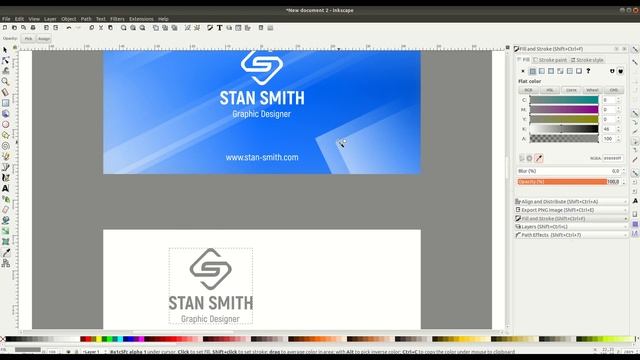Click the Cut scissors icon
The width and height of the screenshot is (640, 360).
point(101,28)
